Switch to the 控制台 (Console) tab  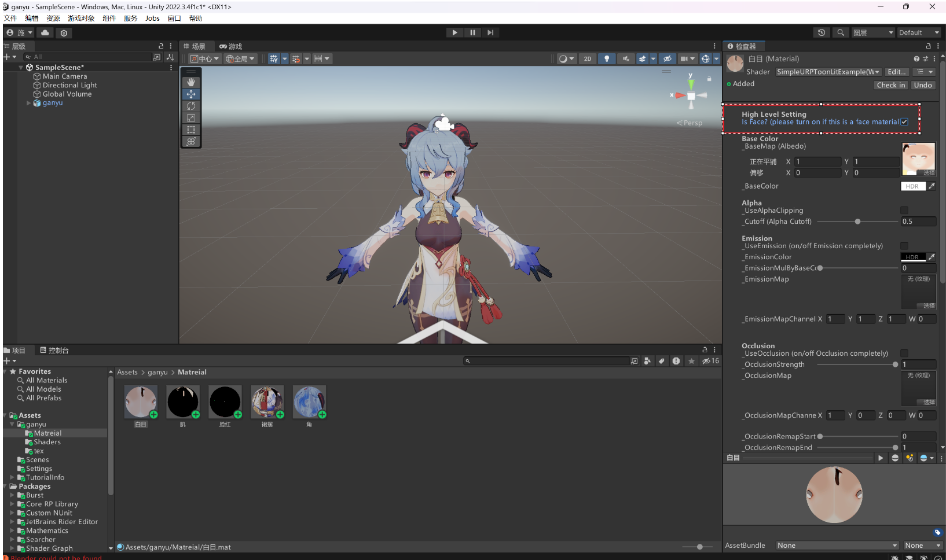(x=54, y=350)
